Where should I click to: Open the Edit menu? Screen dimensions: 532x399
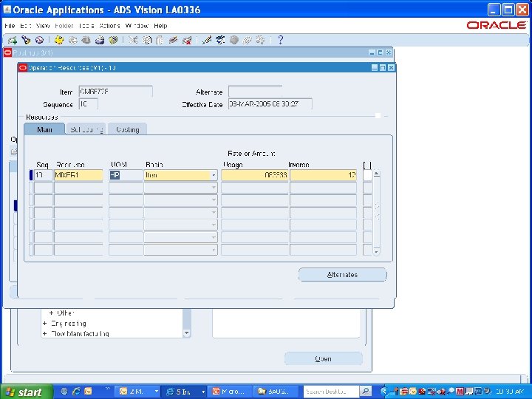26,26
